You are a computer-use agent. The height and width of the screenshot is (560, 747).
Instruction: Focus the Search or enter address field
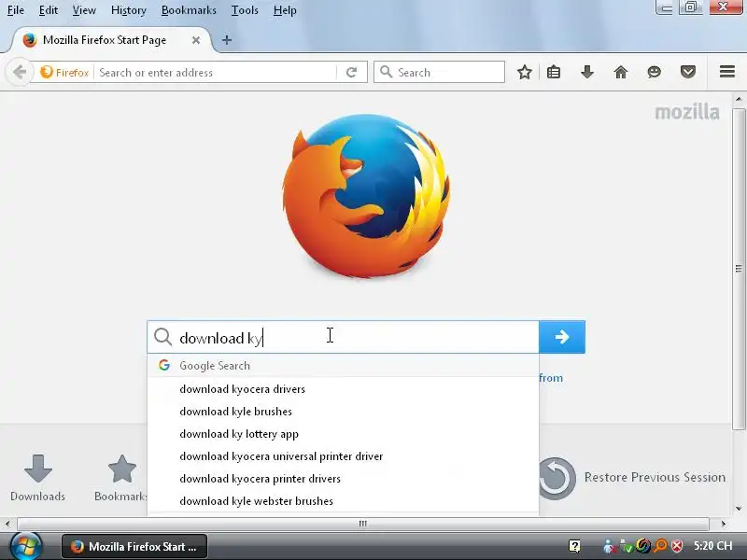(x=217, y=73)
